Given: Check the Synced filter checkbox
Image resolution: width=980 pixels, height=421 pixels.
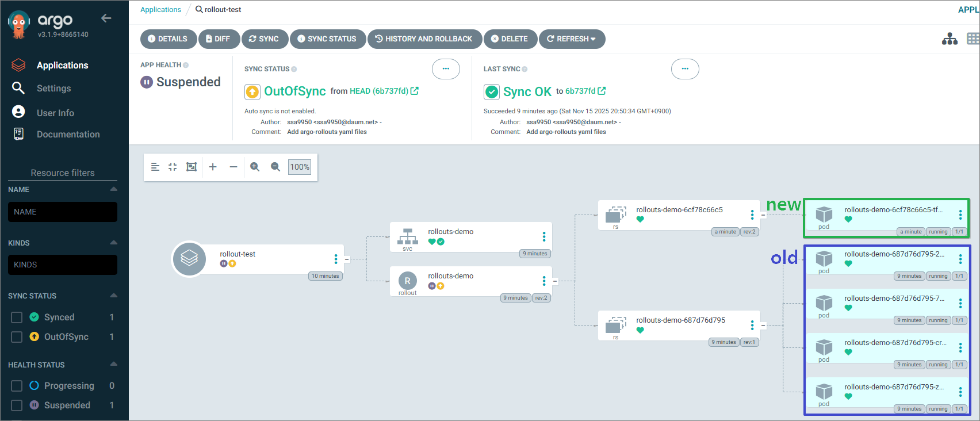Looking at the screenshot, I should point(17,317).
